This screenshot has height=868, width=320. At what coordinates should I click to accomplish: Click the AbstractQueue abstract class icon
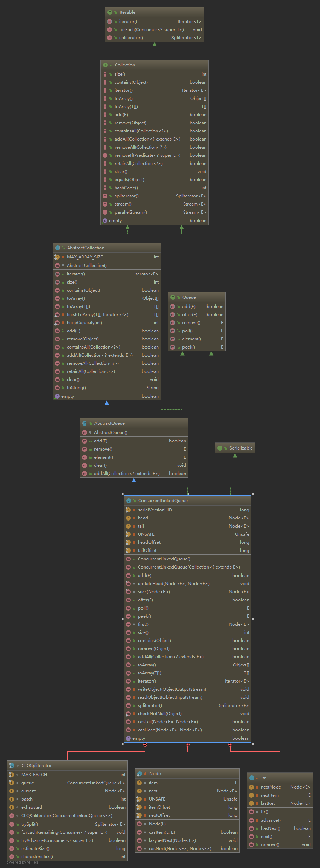click(85, 423)
